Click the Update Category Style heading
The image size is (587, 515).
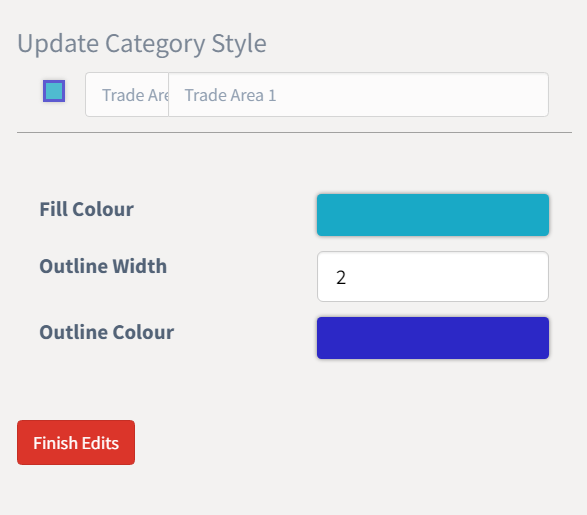pyautogui.click(x=142, y=44)
